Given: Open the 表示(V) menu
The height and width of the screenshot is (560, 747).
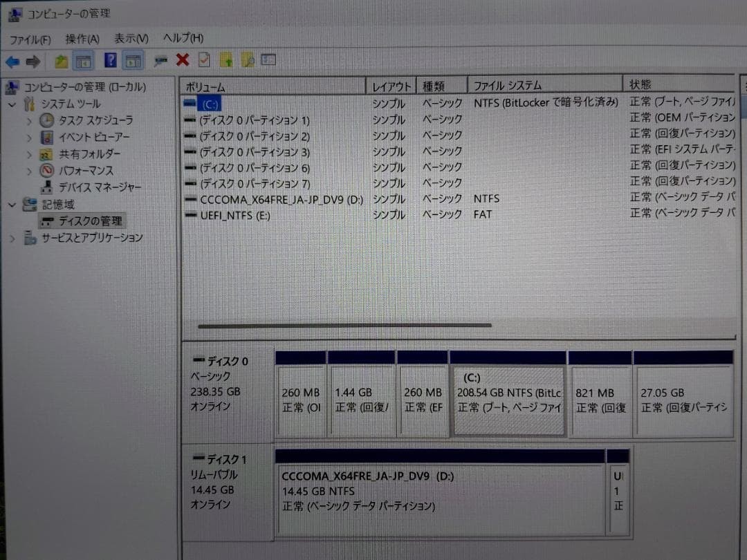Looking at the screenshot, I should [131, 38].
